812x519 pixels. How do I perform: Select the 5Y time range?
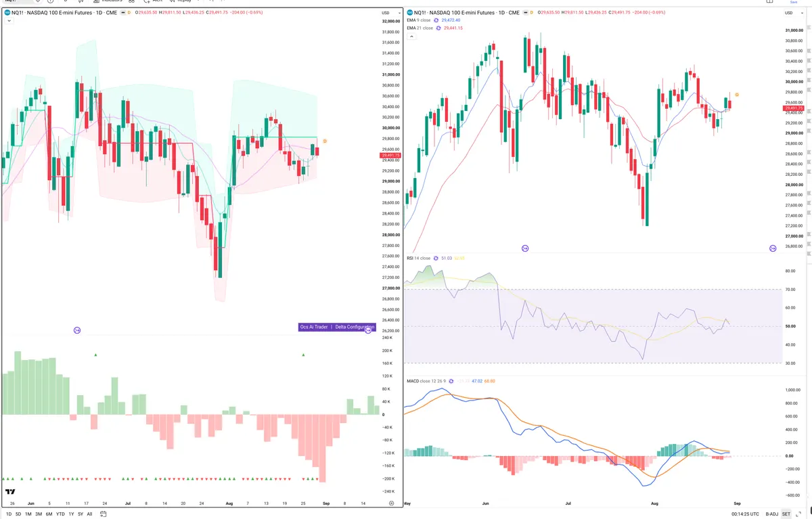[x=81, y=514]
